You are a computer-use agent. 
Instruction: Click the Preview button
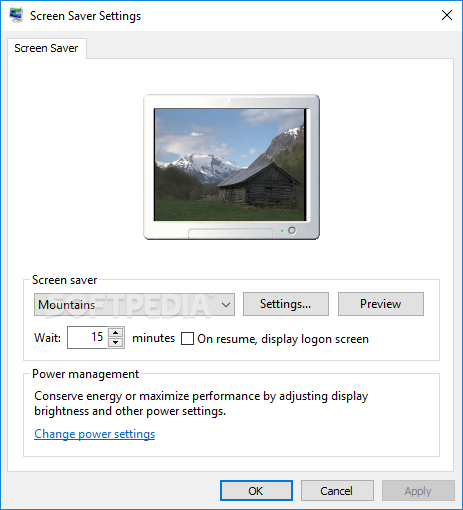click(x=381, y=304)
